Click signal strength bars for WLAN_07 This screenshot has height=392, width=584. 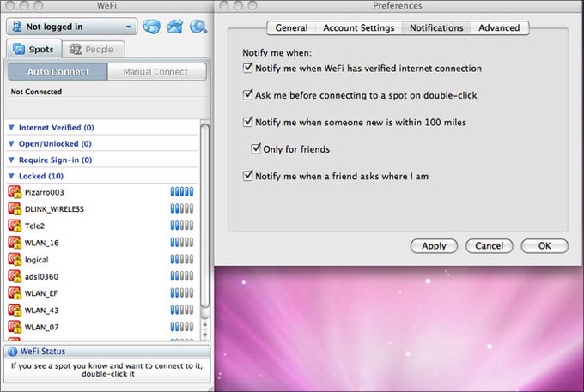(182, 327)
